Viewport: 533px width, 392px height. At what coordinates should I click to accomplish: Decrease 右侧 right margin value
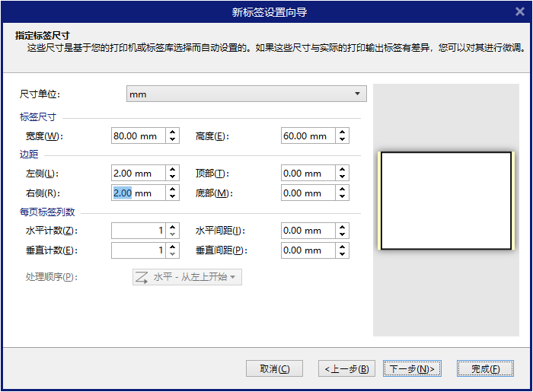pos(173,197)
